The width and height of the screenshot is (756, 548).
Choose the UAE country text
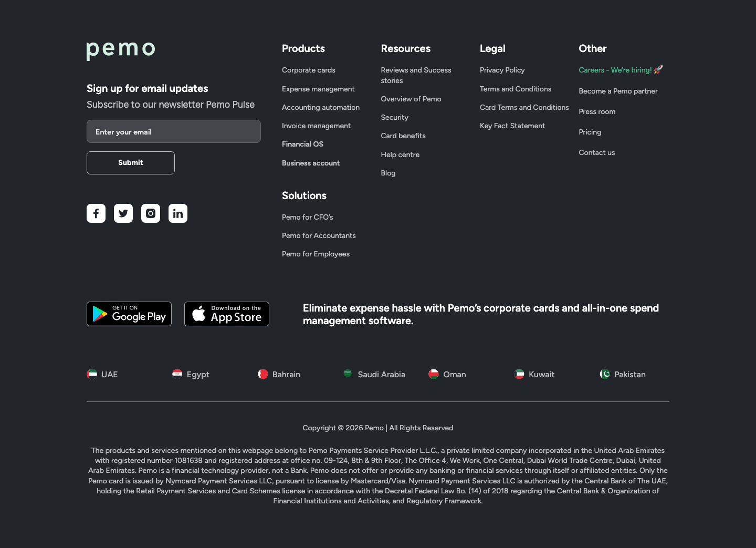point(110,374)
